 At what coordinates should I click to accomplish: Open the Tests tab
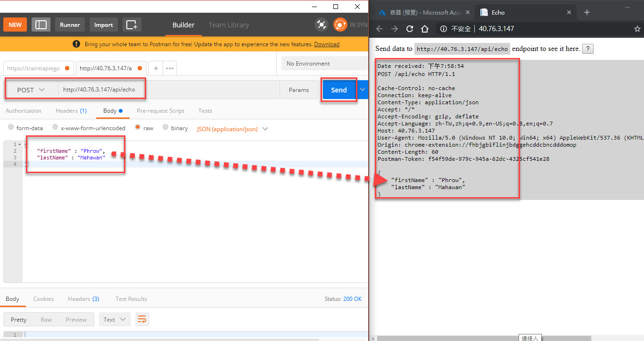pos(205,111)
